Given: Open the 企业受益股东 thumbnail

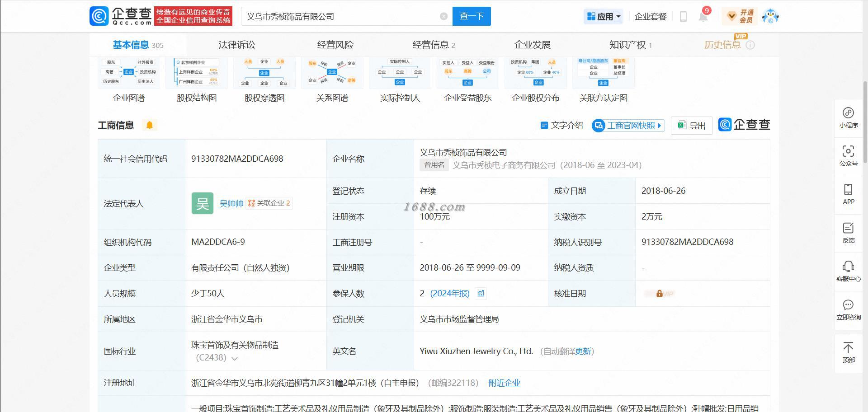Looking at the screenshot, I should click(x=468, y=73).
